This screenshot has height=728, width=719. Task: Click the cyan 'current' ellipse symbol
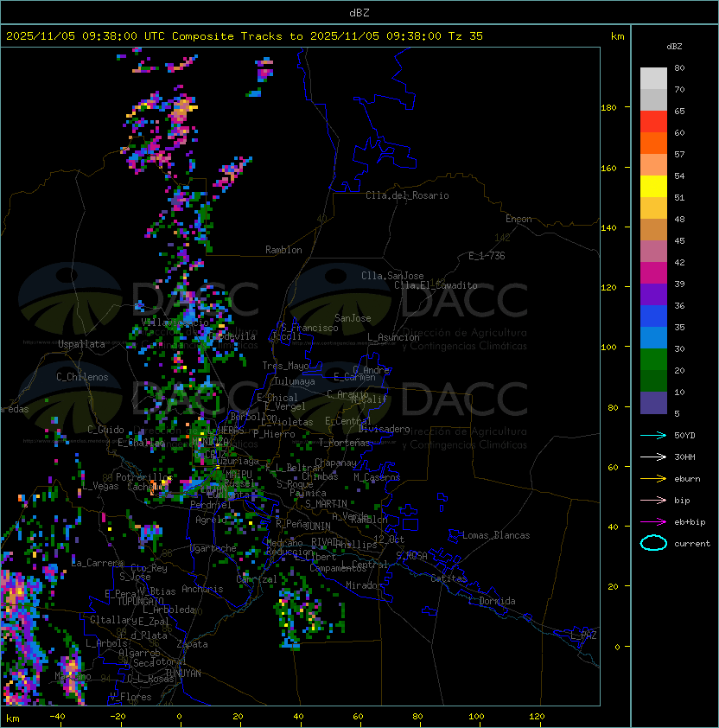tap(653, 543)
